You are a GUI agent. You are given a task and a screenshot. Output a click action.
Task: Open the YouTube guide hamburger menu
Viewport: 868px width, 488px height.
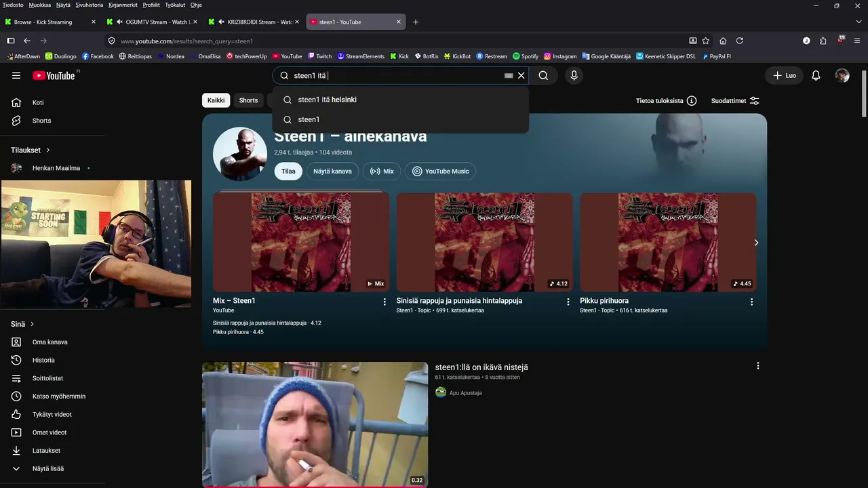point(16,75)
